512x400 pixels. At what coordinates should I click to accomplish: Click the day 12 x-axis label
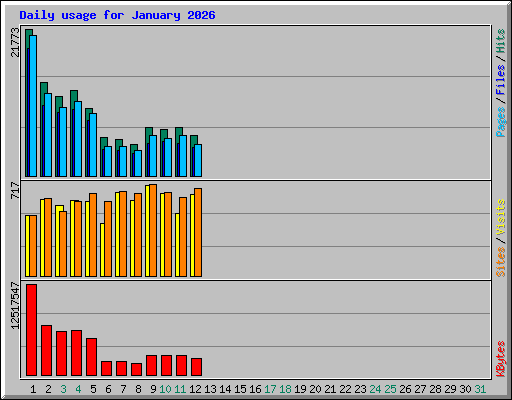pyautogui.click(x=195, y=389)
